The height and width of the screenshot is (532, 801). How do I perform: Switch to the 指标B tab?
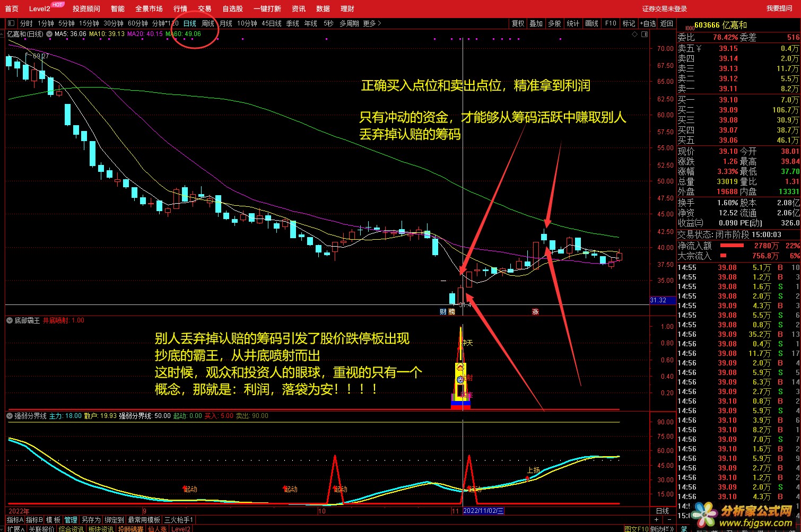[x=34, y=520]
